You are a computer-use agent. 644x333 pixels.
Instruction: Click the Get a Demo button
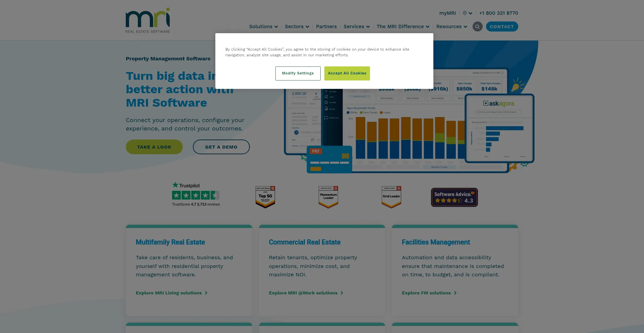221,147
